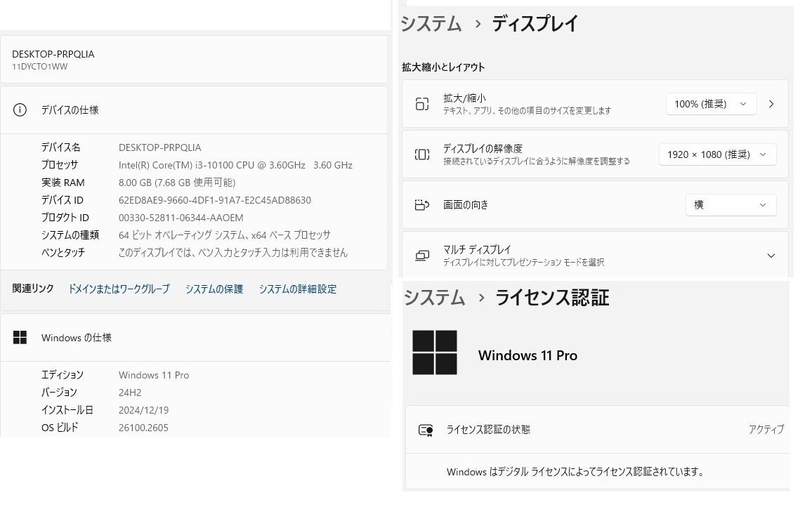Viewport: 812px width, 514px height.
Task: Click the 拡大/縮小 scaling icon
Action: tap(422, 103)
